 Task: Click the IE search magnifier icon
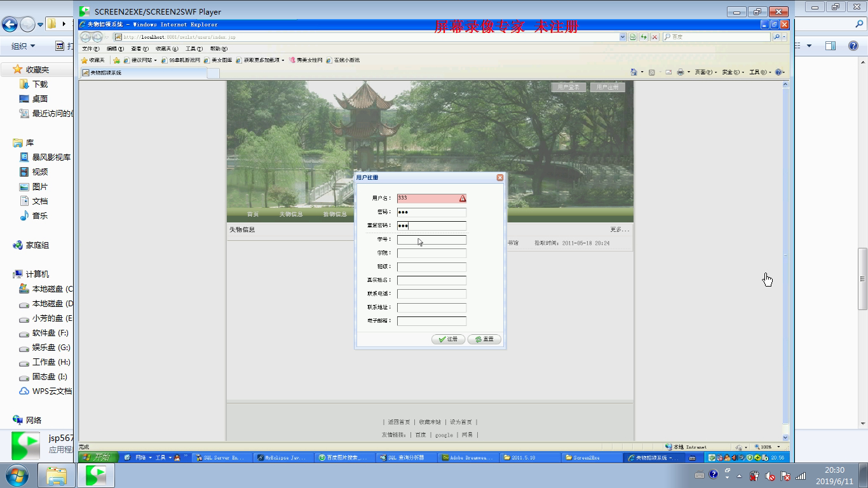coord(776,37)
